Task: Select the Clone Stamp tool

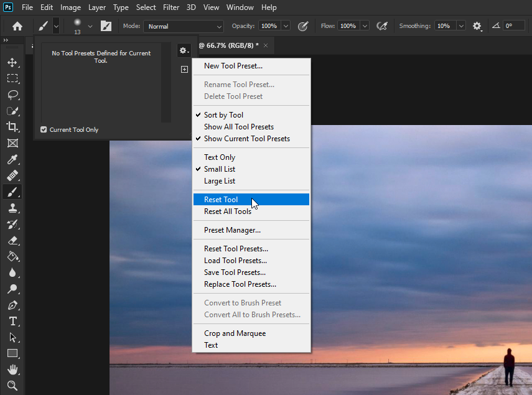Action: 12,208
